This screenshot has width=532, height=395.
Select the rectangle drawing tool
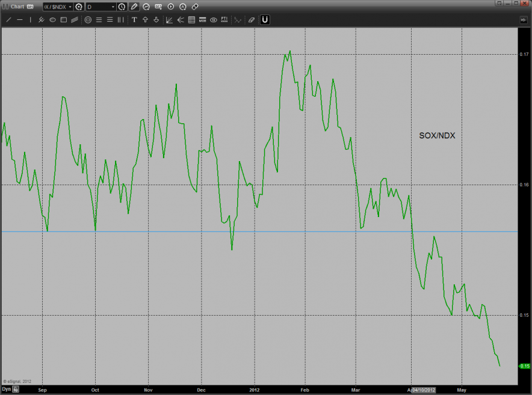click(x=63, y=20)
